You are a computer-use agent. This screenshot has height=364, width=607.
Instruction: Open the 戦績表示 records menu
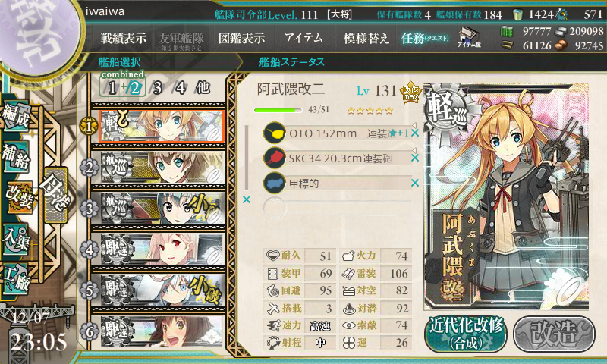pos(124,38)
